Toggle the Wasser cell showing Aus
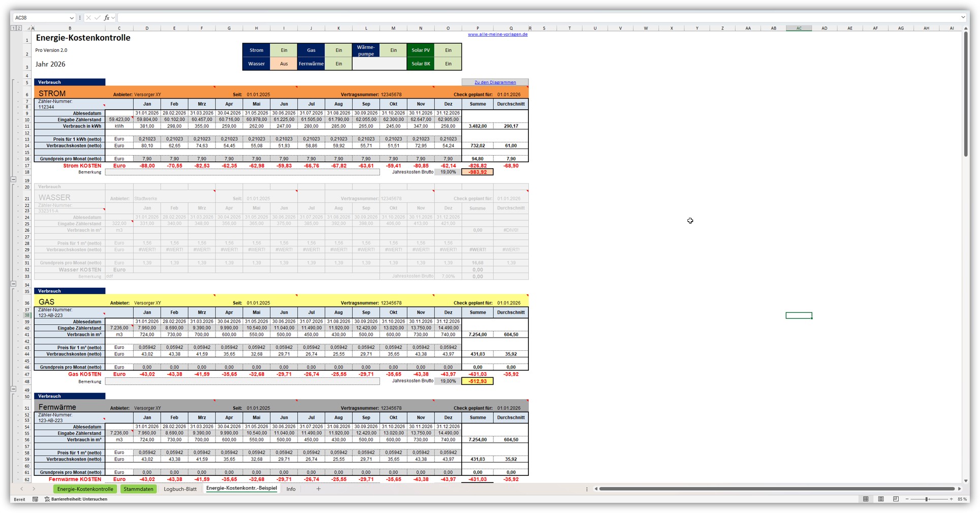The width and height of the screenshot is (980, 513). pos(284,64)
